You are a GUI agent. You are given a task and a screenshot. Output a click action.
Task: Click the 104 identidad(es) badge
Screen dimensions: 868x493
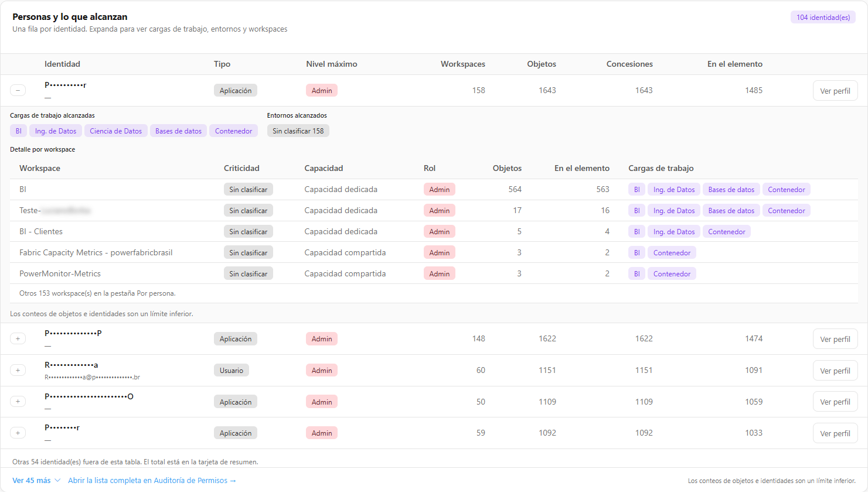click(823, 18)
